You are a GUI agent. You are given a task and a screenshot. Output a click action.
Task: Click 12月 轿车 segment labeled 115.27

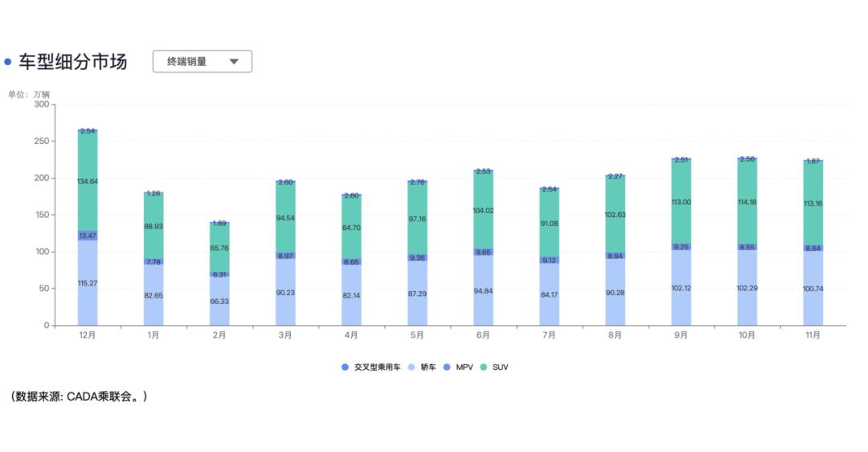[x=88, y=283]
